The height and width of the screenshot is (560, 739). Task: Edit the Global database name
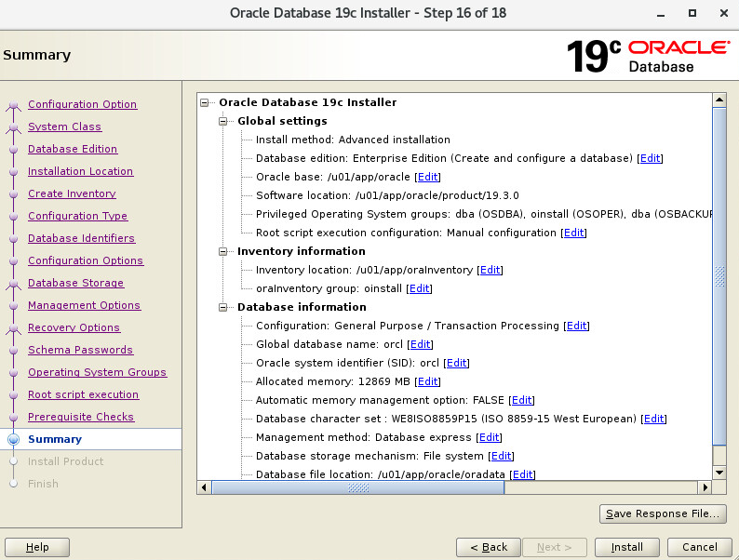421,344
